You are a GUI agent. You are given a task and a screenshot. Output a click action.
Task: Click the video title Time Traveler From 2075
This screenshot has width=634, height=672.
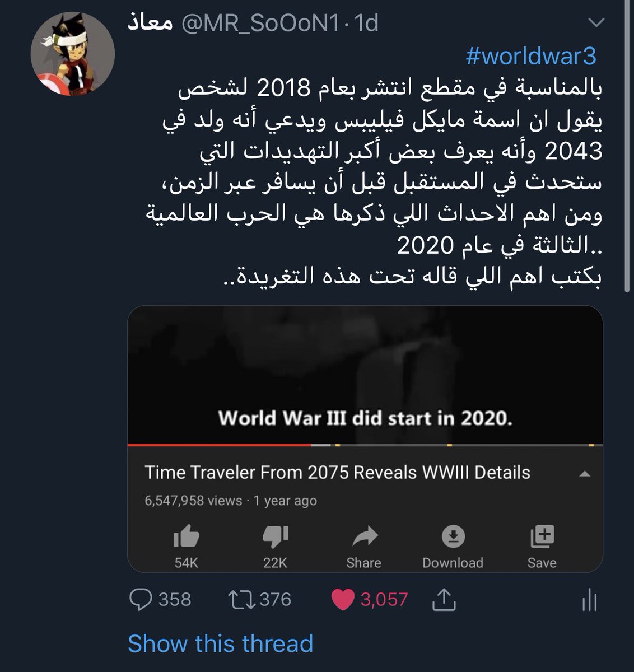337,473
